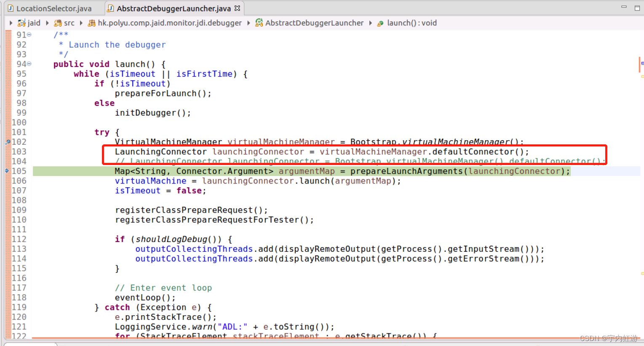Click registerClassPrepareRequestForTester(); call
The height and width of the screenshot is (346, 644).
point(214,220)
